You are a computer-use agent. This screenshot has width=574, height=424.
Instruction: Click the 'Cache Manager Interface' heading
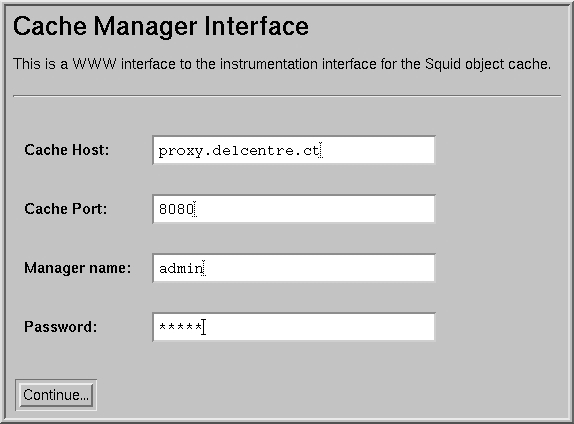point(161,26)
